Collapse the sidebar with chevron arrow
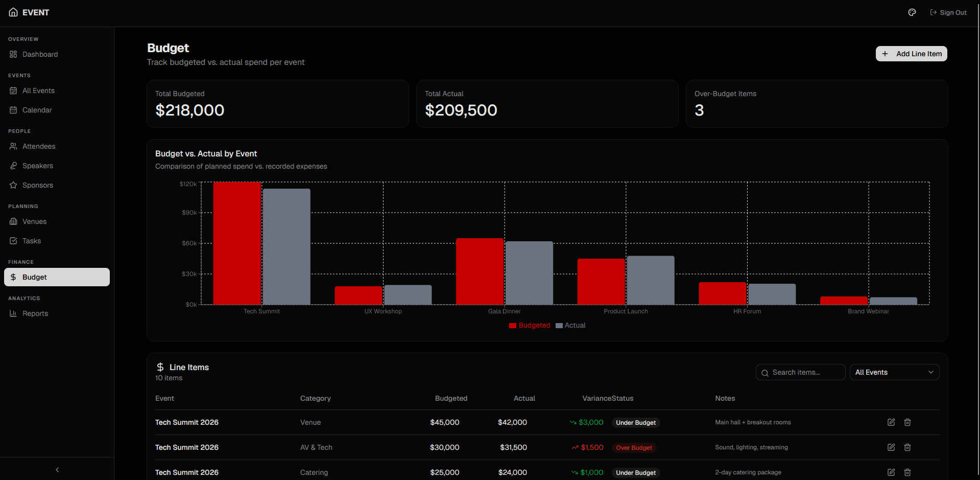This screenshot has width=980, height=480. [x=57, y=470]
